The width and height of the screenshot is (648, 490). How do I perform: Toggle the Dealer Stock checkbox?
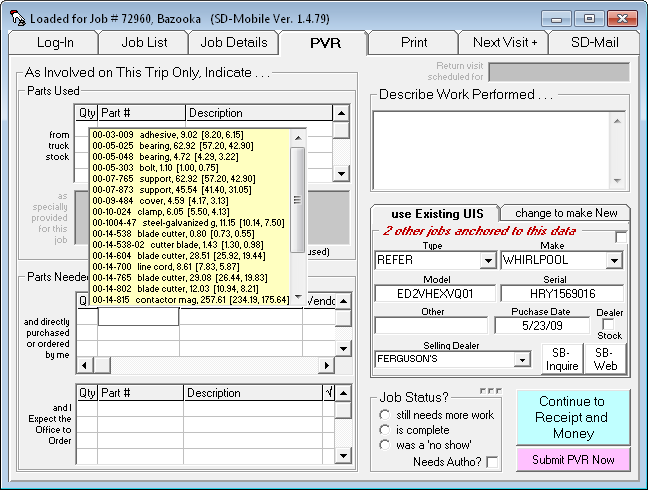[x=609, y=325]
